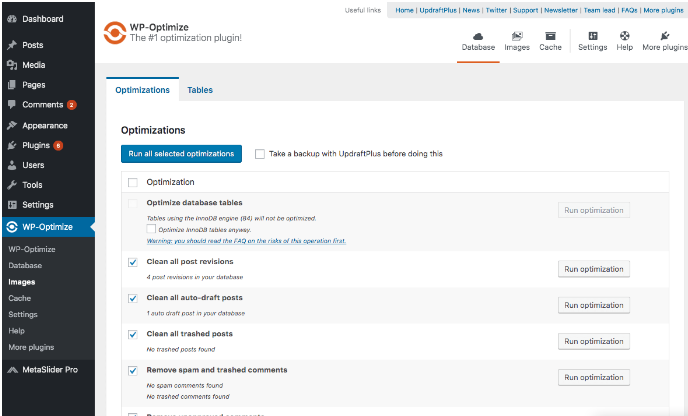This screenshot has width=688, height=416.
Task: Toggle the select-all Optimization checkbox
Action: point(133,182)
